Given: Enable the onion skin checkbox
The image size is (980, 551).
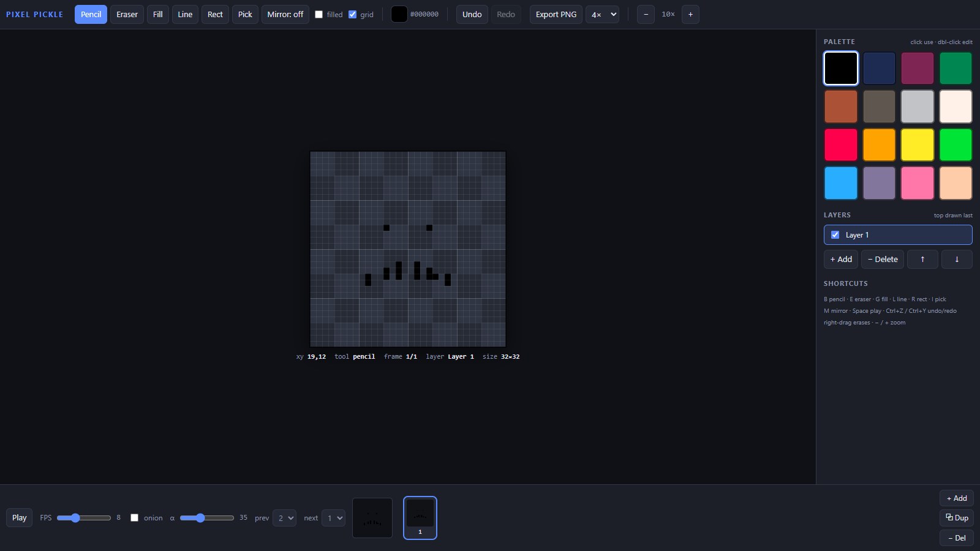Looking at the screenshot, I should click(x=134, y=518).
